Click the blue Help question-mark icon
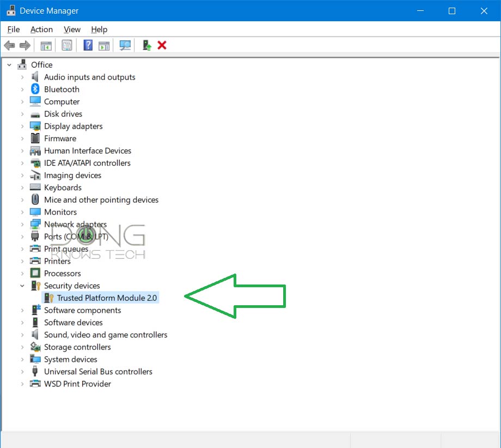This screenshot has height=448, width=501. coord(88,45)
